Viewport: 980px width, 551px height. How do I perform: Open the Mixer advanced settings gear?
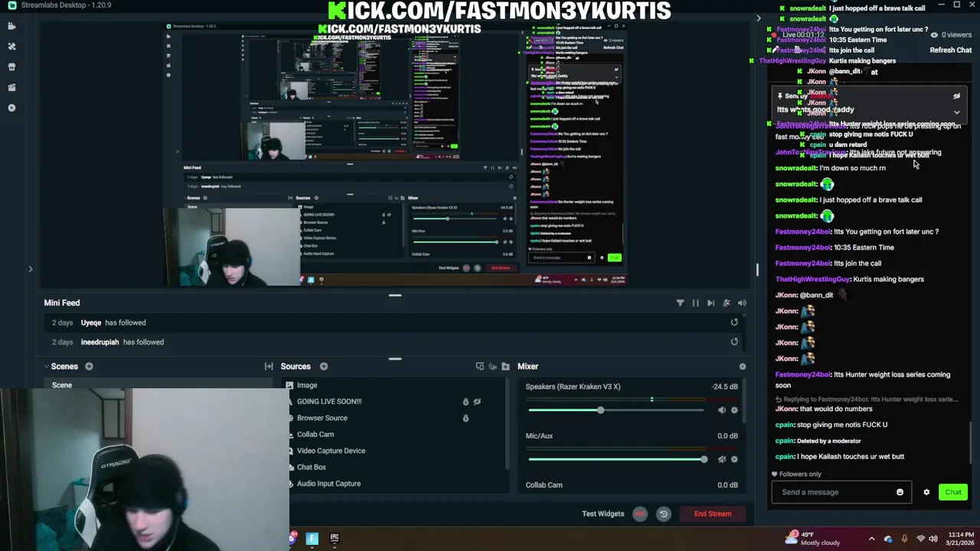coord(742,367)
